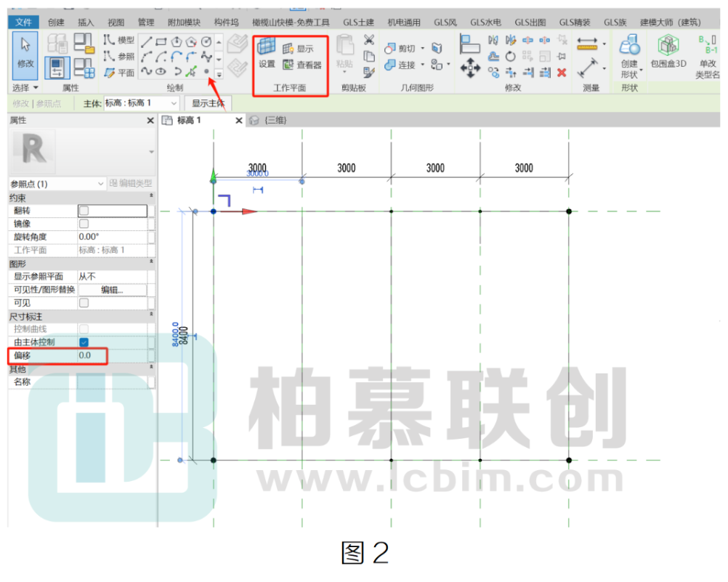Open the 文件 menu
This screenshot has height=582, width=728.
[x=23, y=22]
